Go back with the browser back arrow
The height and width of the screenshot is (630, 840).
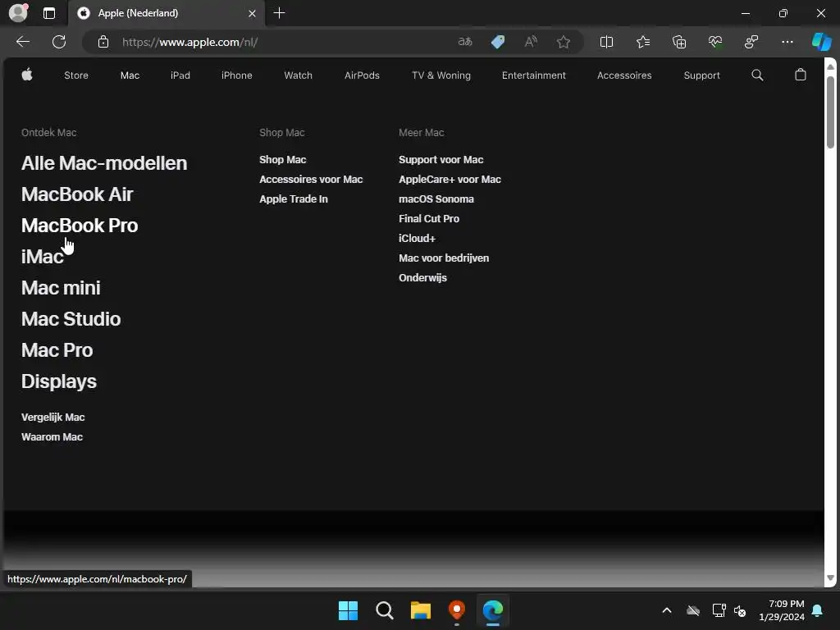point(22,42)
